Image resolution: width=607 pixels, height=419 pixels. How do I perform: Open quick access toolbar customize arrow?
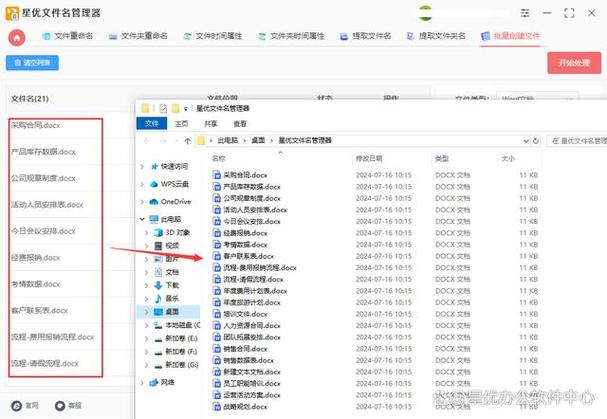point(186,109)
